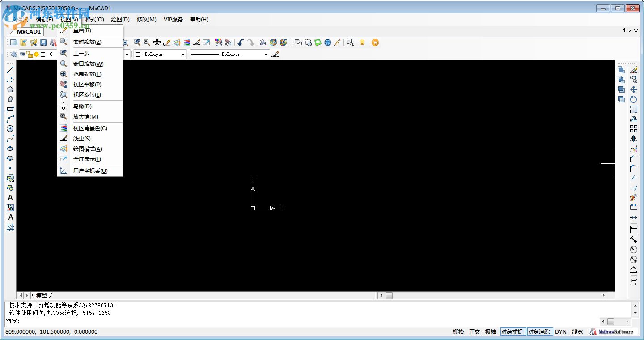Click the camera snapshot toolbar icon

[298, 42]
